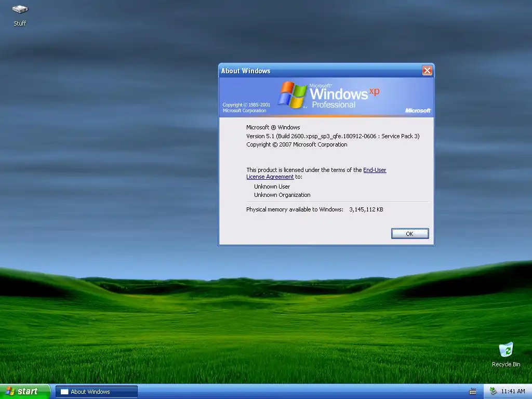532x399 pixels.
Task: Close the About Windows dialog
Action: pos(427,70)
